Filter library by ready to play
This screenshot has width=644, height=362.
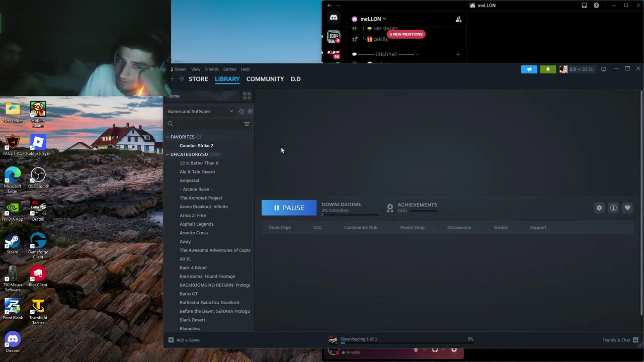(x=250, y=111)
